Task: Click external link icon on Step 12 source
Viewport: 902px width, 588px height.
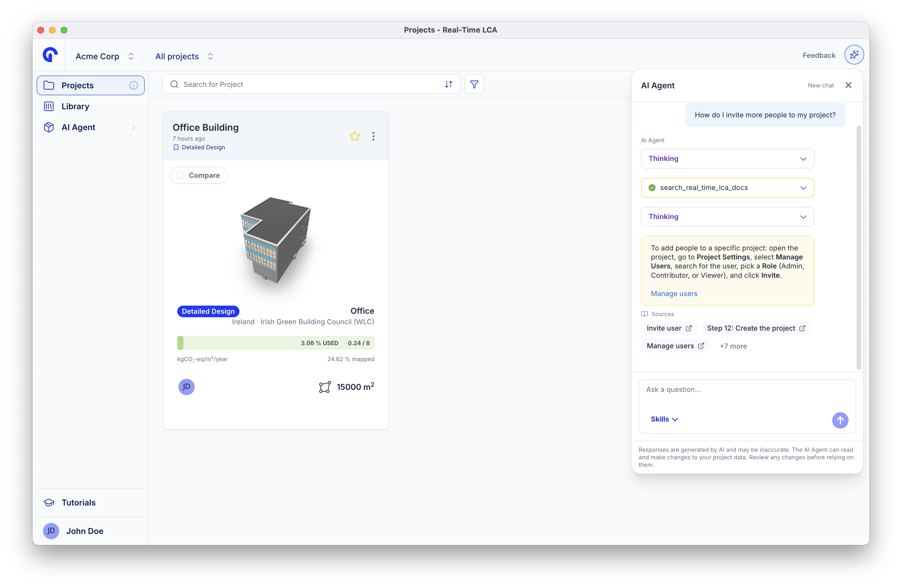Action: 802,328
